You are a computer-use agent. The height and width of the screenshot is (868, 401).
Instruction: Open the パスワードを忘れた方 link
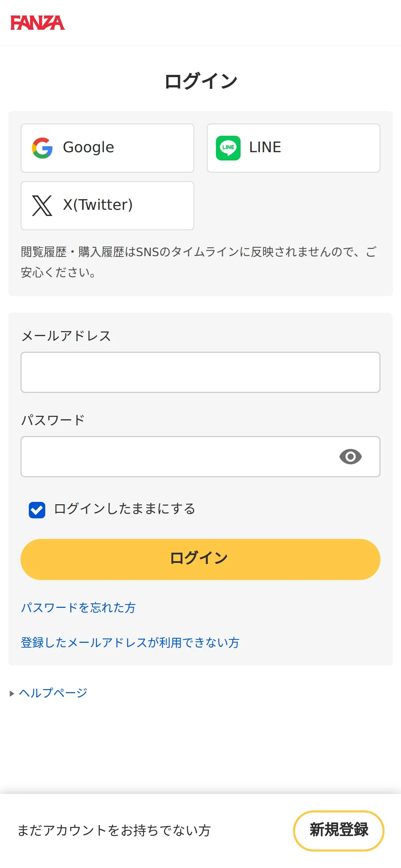78,608
